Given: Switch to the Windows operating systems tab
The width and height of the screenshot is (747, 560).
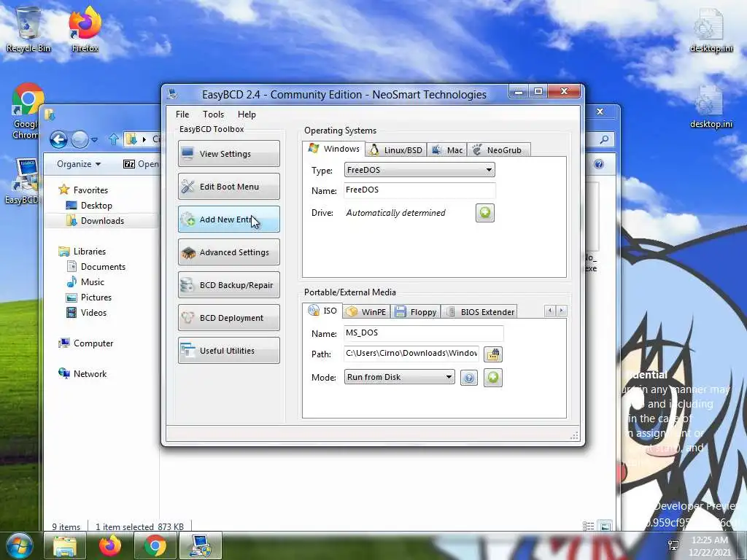Looking at the screenshot, I should tap(333, 149).
